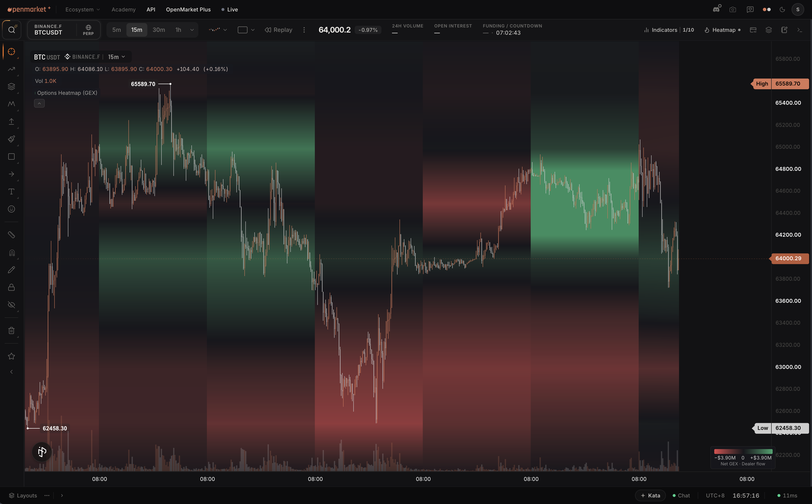
Task: Click the orange and white color dots
Action: point(767,9)
